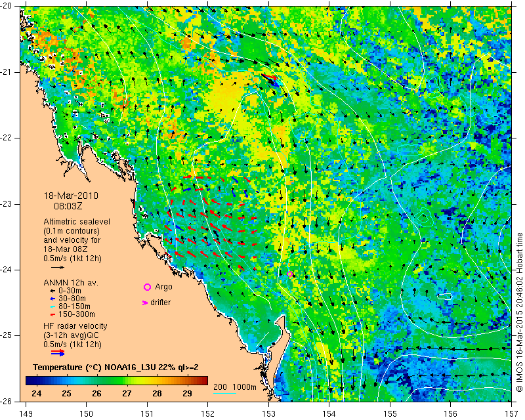Screen dimensions: 525x420
Task: Click the '150-300m' depth label
Action: tap(76, 314)
